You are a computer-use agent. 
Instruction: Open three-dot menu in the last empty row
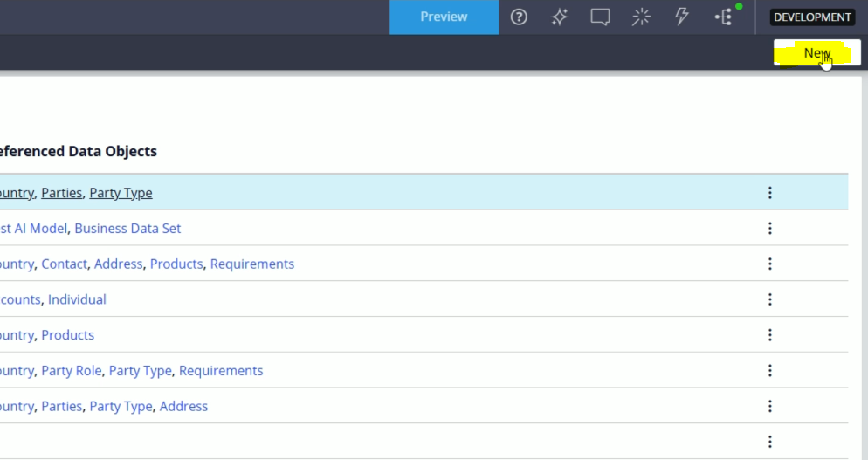(769, 442)
